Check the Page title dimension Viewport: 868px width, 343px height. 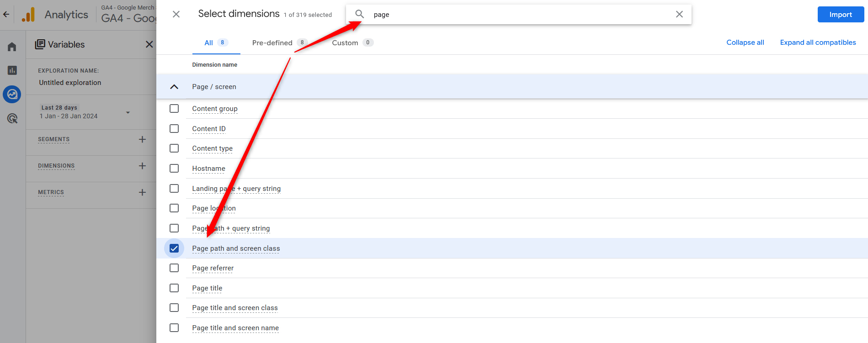[x=174, y=288]
